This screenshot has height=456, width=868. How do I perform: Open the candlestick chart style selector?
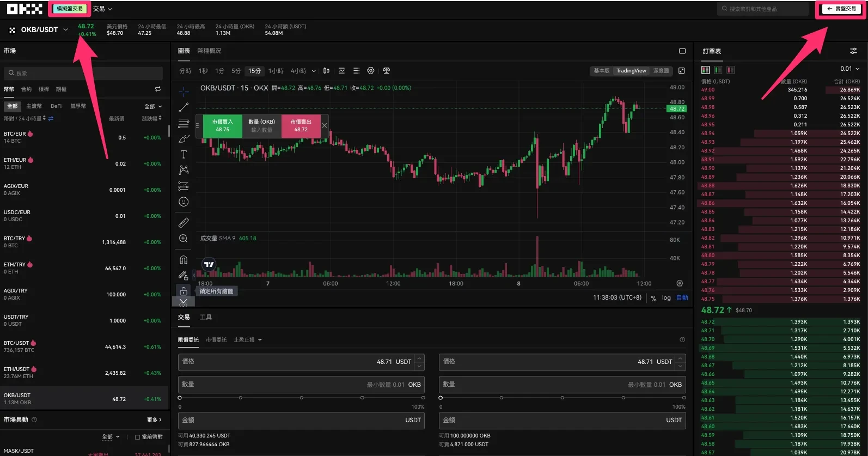click(326, 71)
